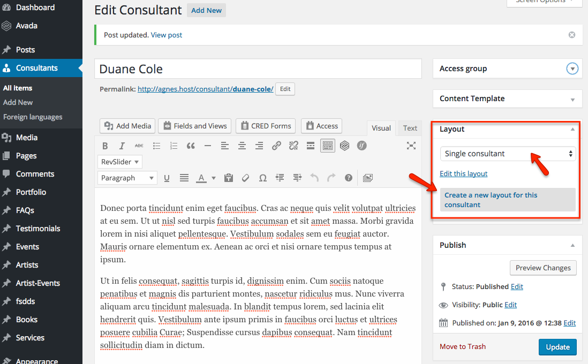Click the Edit this layout link
The width and height of the screenshot is (588, 364).
464,173
